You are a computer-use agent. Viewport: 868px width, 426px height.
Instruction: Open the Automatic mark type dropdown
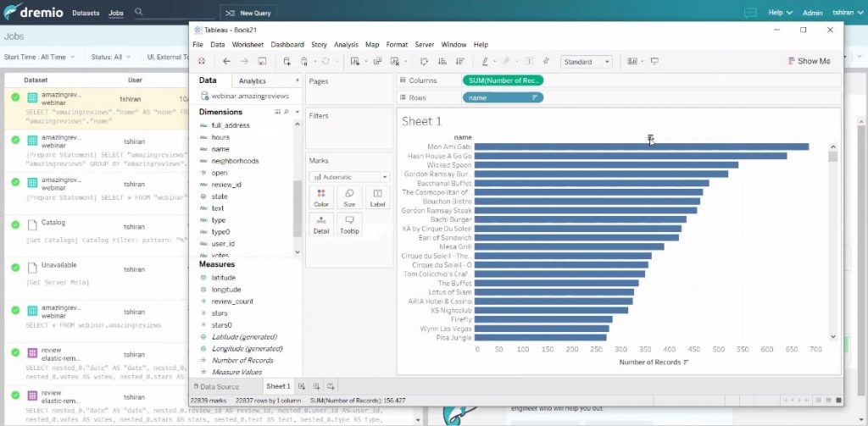pyautogui.click(x=349, y=177)
